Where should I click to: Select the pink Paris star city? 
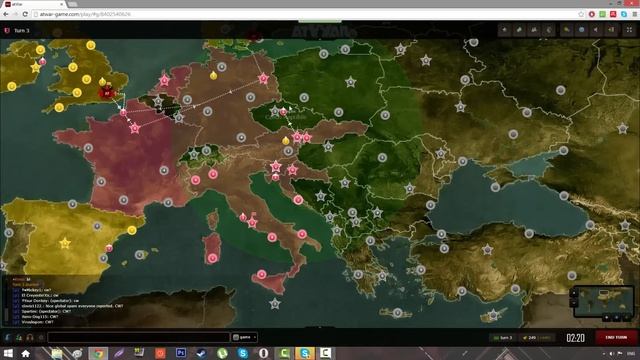(135, 129)
